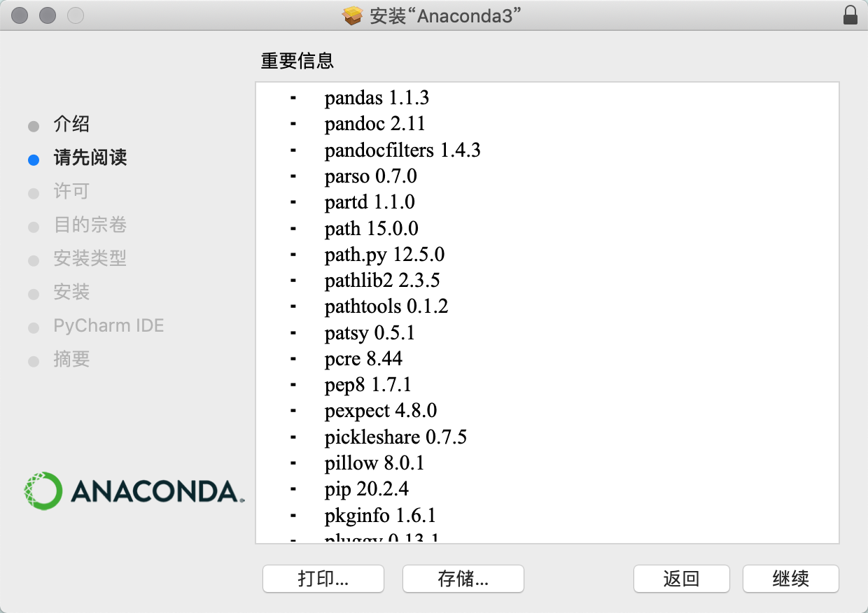Click the Anaconda3 package icon in title bar

pyautogui.click(x=352, y=15)
